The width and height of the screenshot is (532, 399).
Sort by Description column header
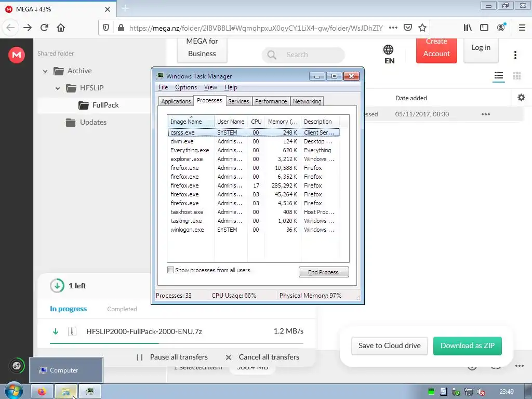[320, 121]
